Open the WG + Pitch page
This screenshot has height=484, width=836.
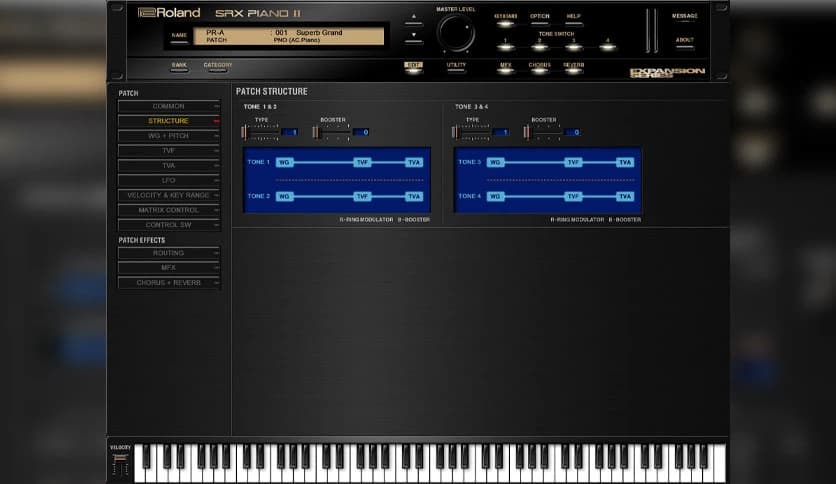(168, 136)
